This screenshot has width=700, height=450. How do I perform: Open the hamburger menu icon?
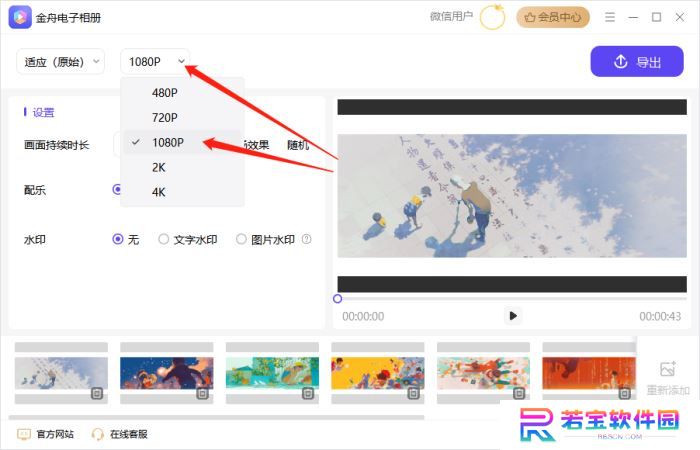[610, 17]
